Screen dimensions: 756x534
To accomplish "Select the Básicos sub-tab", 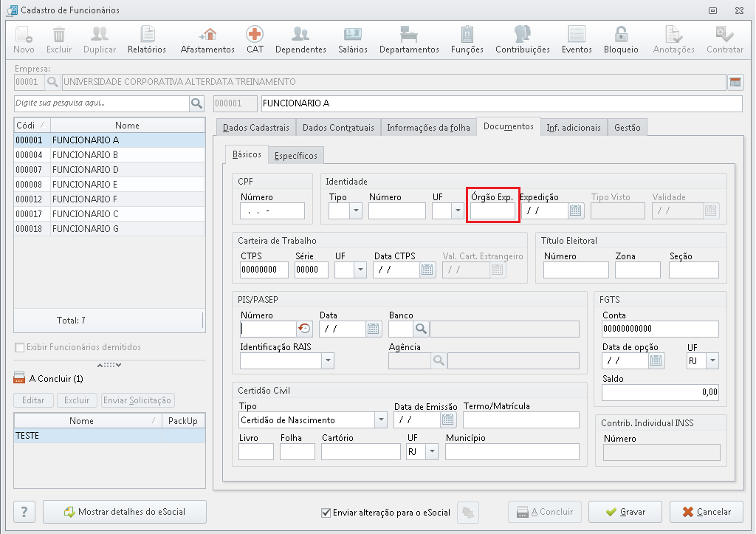I will [247, 154].
